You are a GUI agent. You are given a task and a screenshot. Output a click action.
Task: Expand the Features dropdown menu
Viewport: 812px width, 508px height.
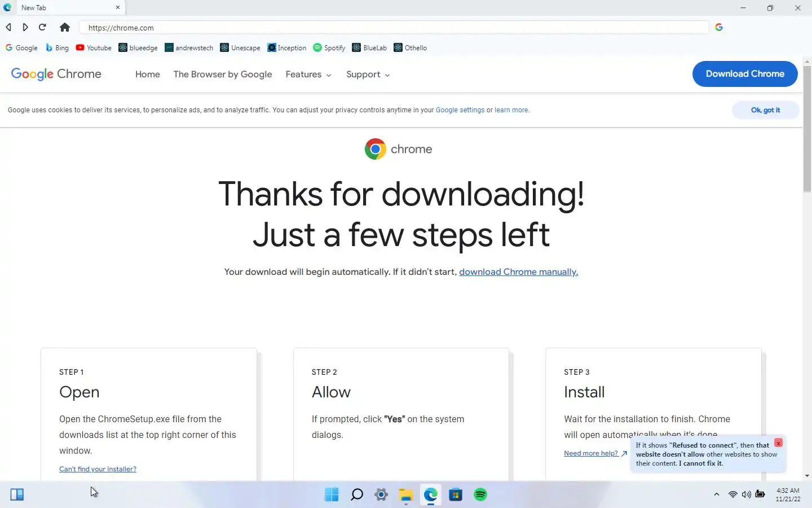tap(308, 75)
